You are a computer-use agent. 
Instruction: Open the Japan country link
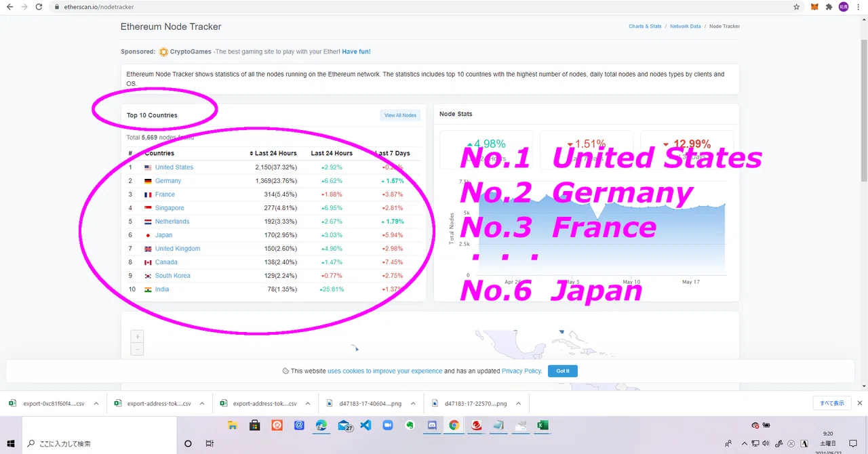(163, 235)
